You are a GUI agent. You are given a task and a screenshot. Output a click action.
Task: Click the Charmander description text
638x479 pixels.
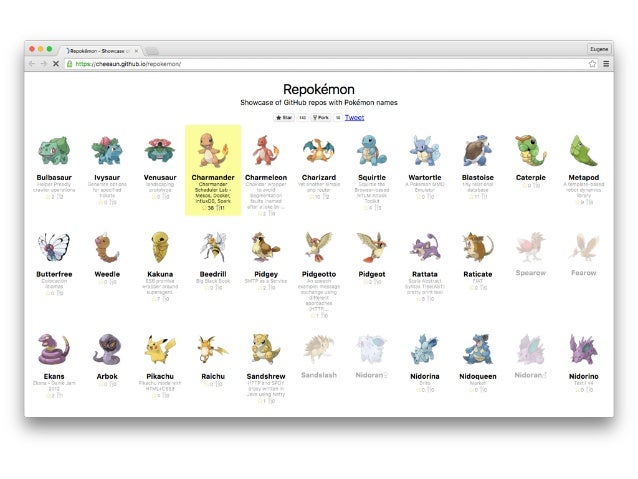213,192
